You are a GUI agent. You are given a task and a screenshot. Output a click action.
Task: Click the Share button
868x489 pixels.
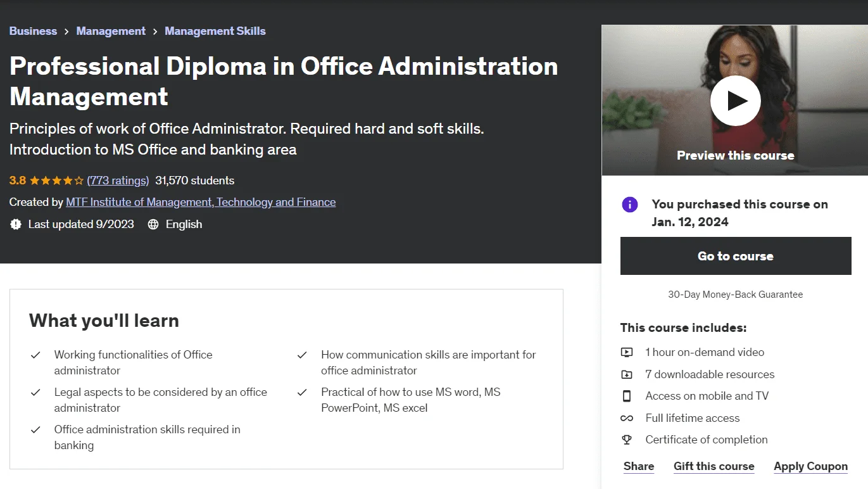(639, 466)
